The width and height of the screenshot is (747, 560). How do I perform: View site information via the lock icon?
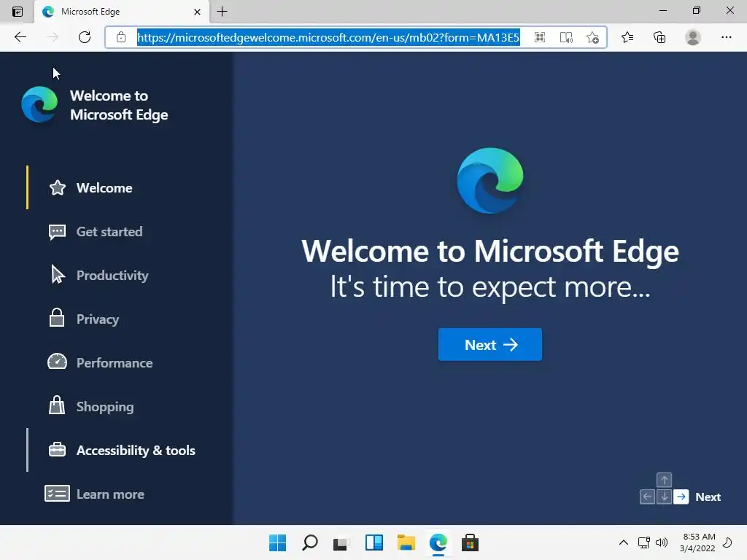click(x=121, y=37)
